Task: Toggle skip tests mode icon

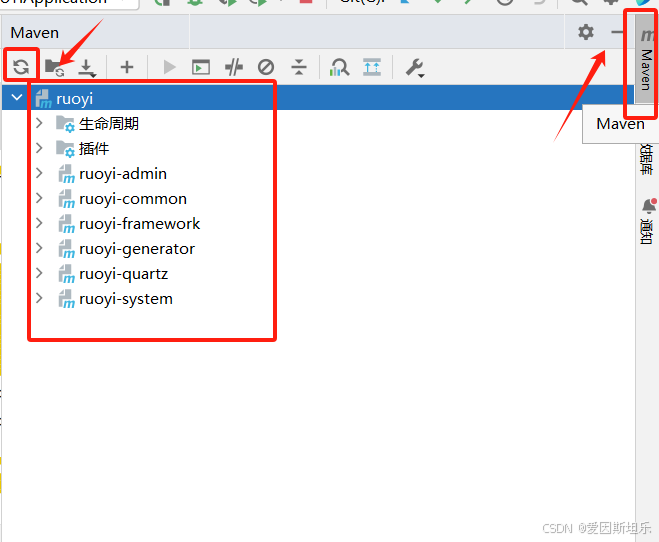Action: [266, 67]
